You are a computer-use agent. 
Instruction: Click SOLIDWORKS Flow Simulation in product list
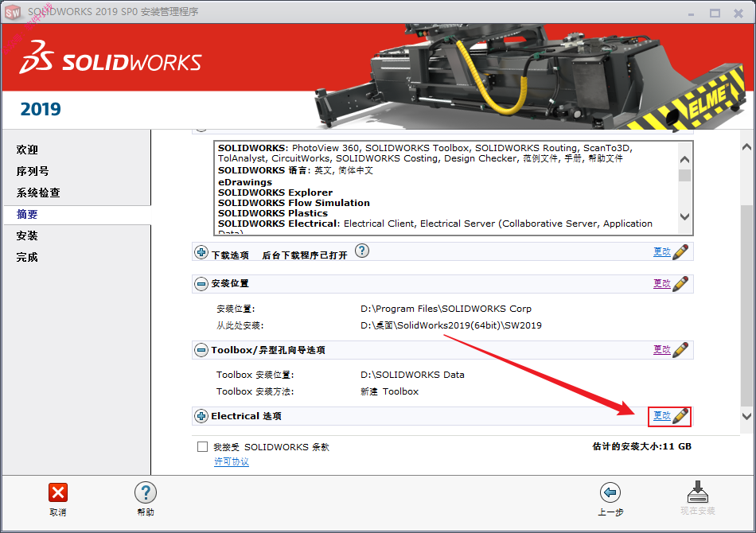[294, 203]
